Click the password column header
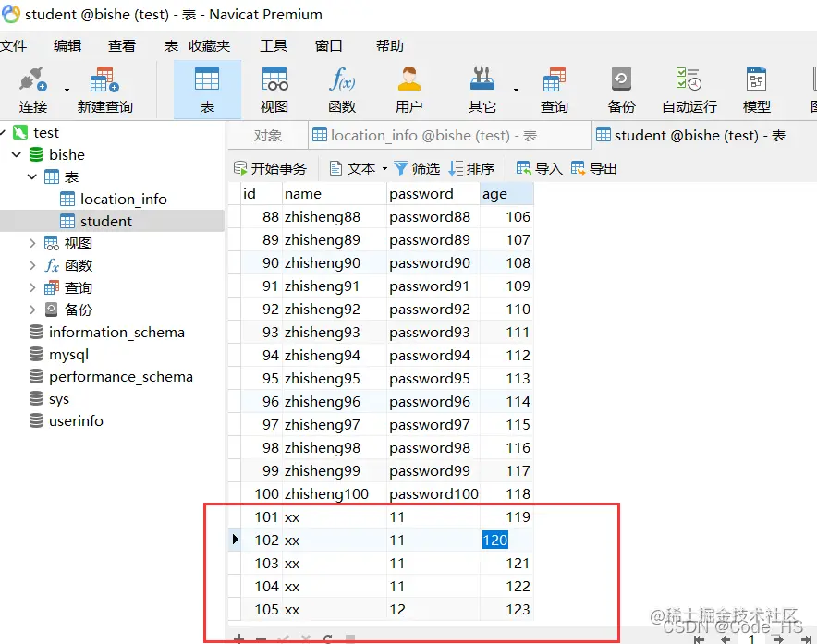Screen dimensions: 817x644 [433, 194]
